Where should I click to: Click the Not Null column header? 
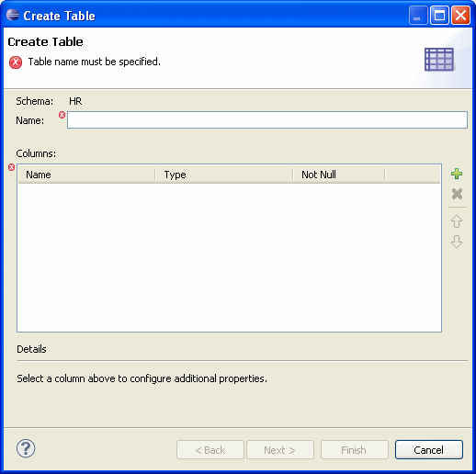coord(339,175)
